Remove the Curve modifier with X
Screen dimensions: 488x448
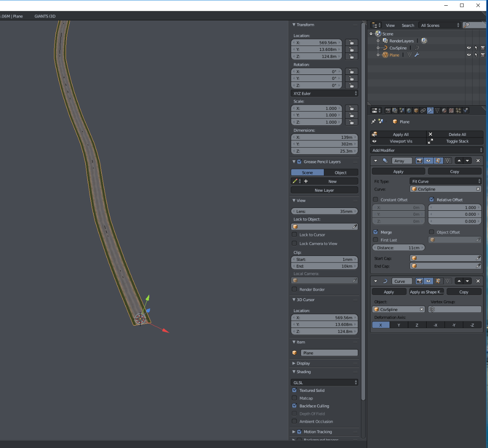point(478,281)
